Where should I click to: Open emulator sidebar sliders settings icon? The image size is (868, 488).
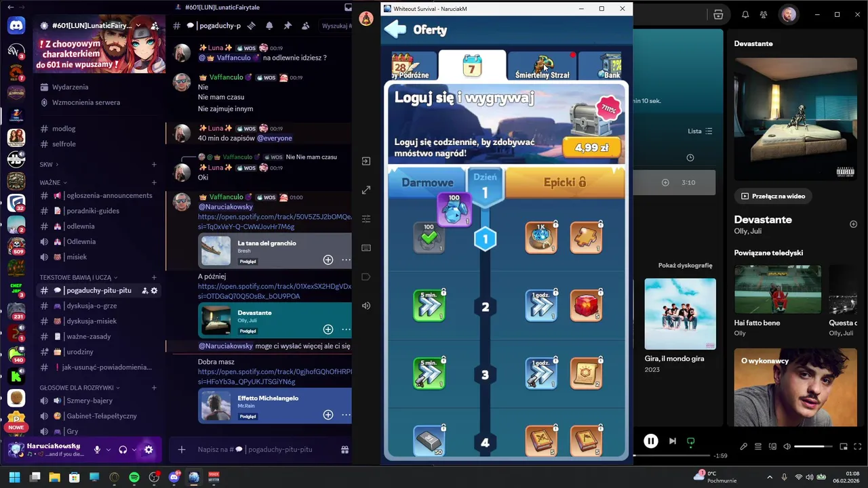pyautogui.click(x=366, y=219)
